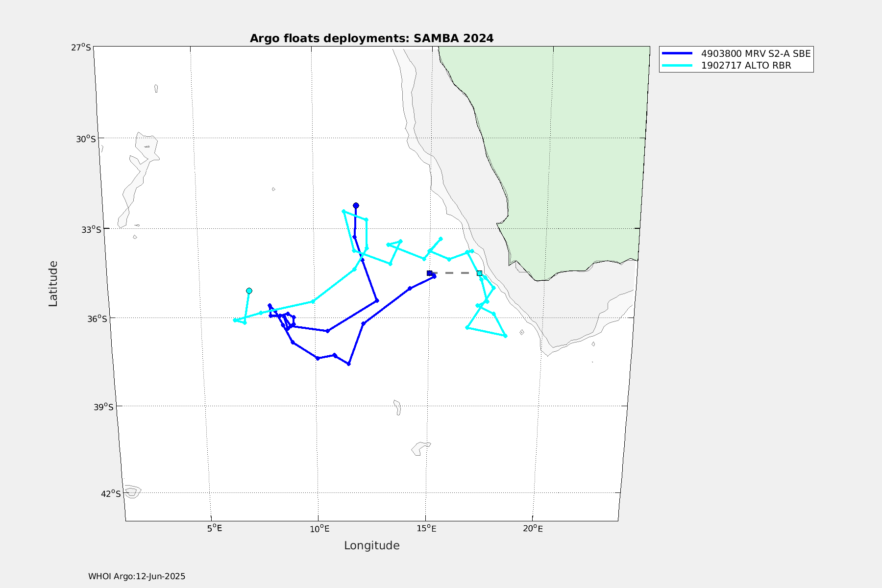Click the gray dashed line between the square markers
The height and width of the screenshot is (588, 882).
click(454, 273)
